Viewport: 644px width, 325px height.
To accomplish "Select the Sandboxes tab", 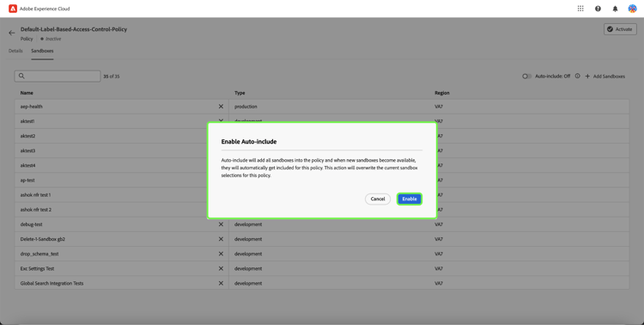I will click(42, 51).
